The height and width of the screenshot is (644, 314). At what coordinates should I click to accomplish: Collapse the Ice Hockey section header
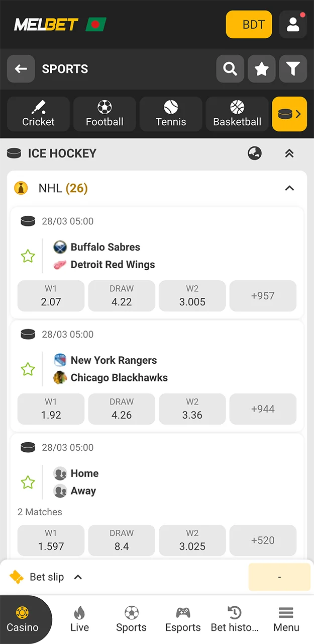click(x=289, y=153)
